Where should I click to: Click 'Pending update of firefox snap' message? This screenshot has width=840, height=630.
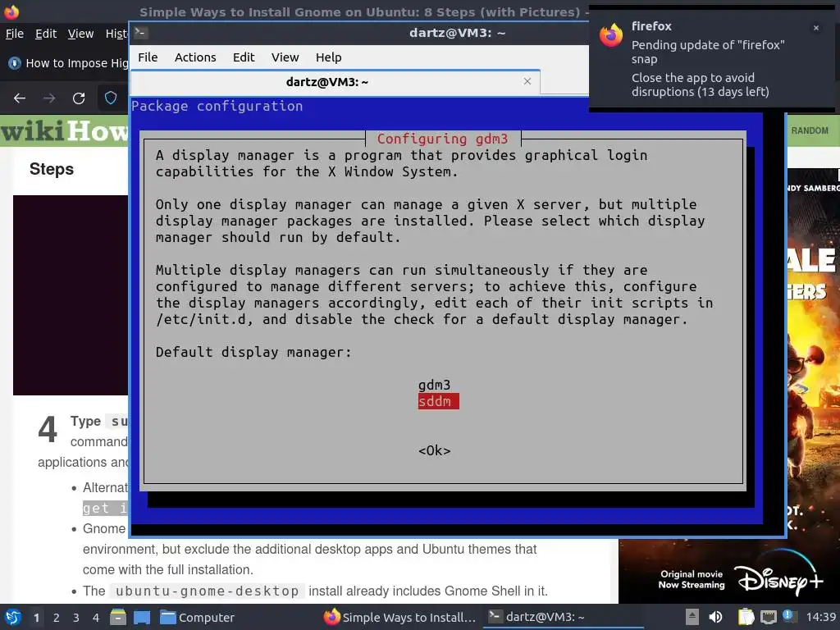coord(708,52)
